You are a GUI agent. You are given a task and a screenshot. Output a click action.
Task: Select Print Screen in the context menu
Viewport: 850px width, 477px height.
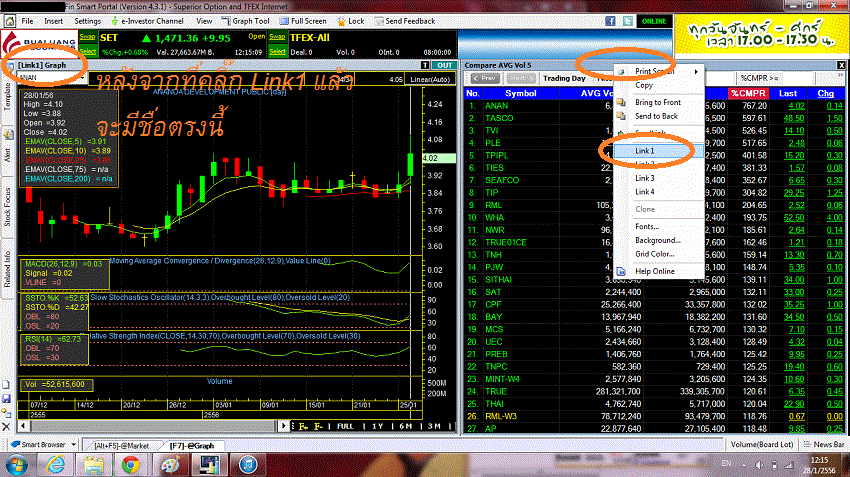click(x=658, y=71)
